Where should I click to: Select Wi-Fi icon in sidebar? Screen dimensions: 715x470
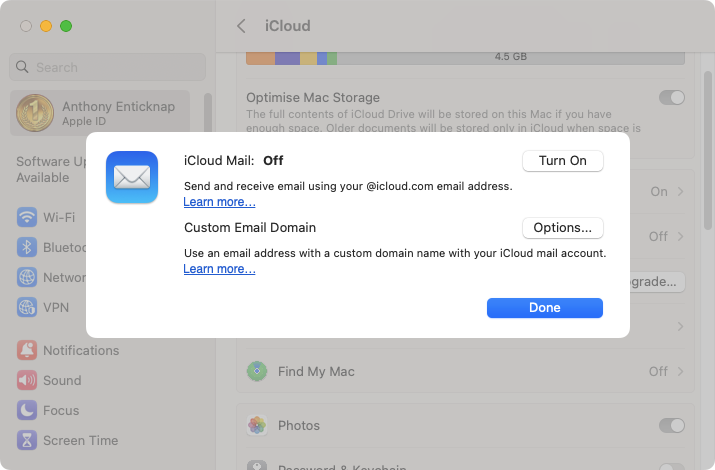(27, 217)
